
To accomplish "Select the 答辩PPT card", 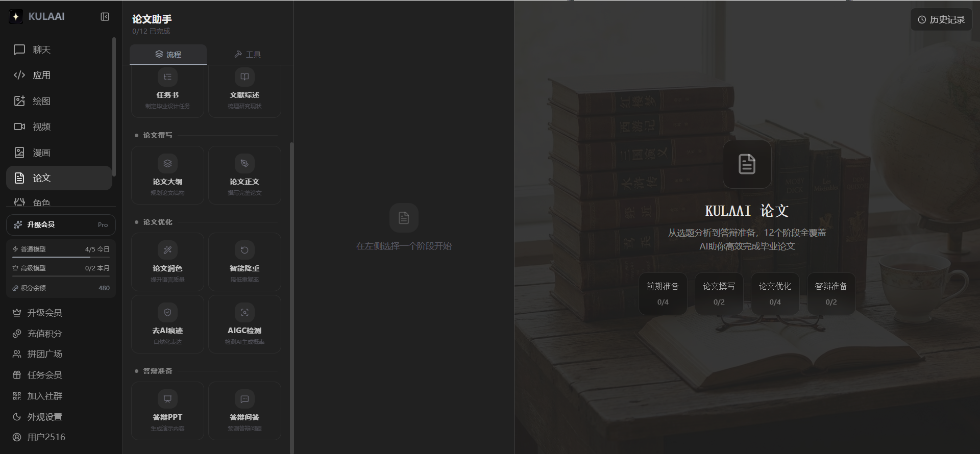I will [167, 411].
